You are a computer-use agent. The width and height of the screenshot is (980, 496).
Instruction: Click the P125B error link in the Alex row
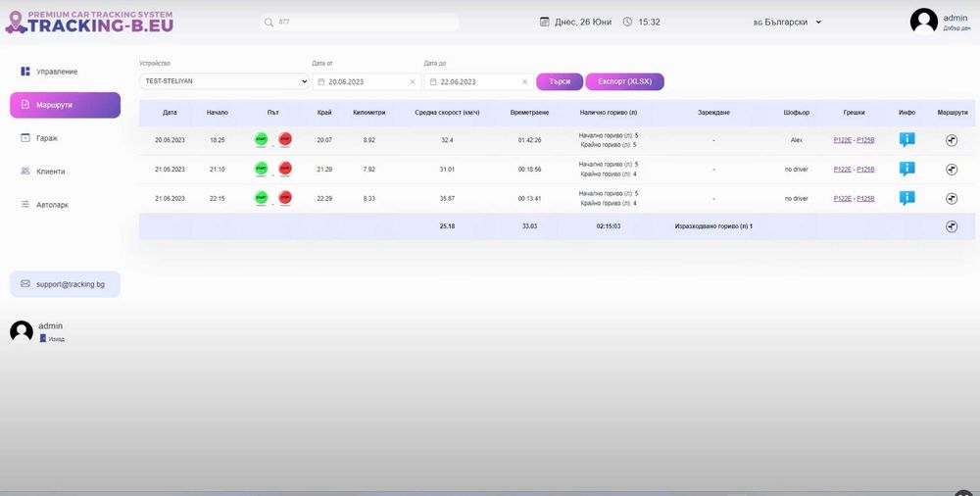[x=865, y=141]
